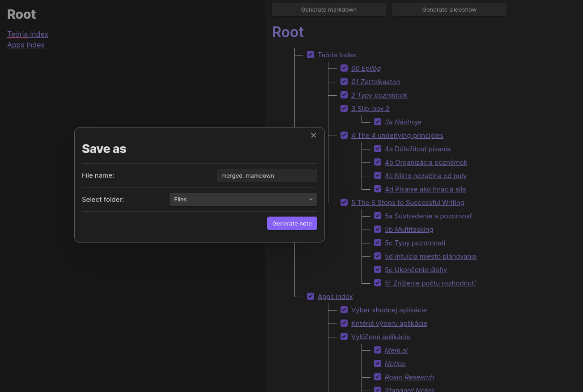
Task: Follow the 01 Zettelkasten link
Action: pos(375,81)
